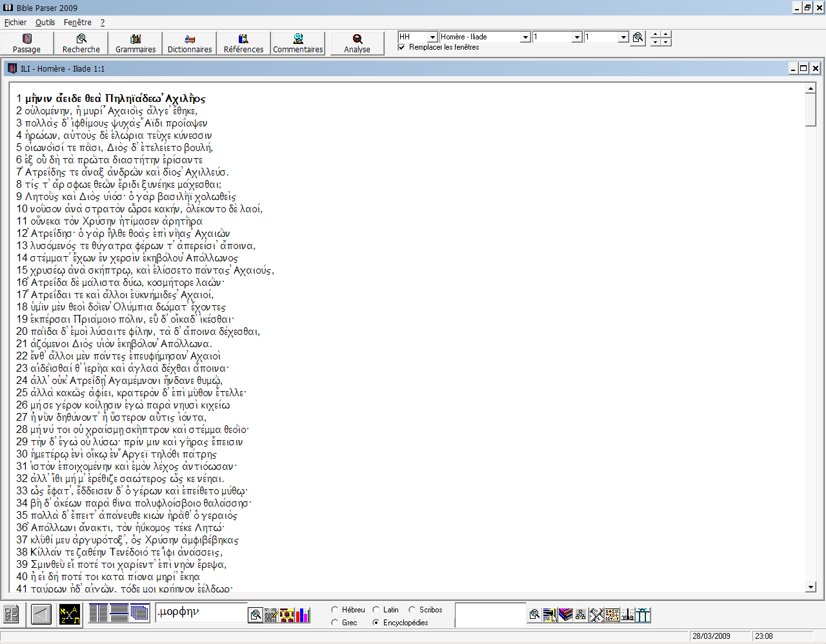This screenshot has height=644, width=826.
Task: Open the Fichier menu
Action: click(x=15, y=23)
